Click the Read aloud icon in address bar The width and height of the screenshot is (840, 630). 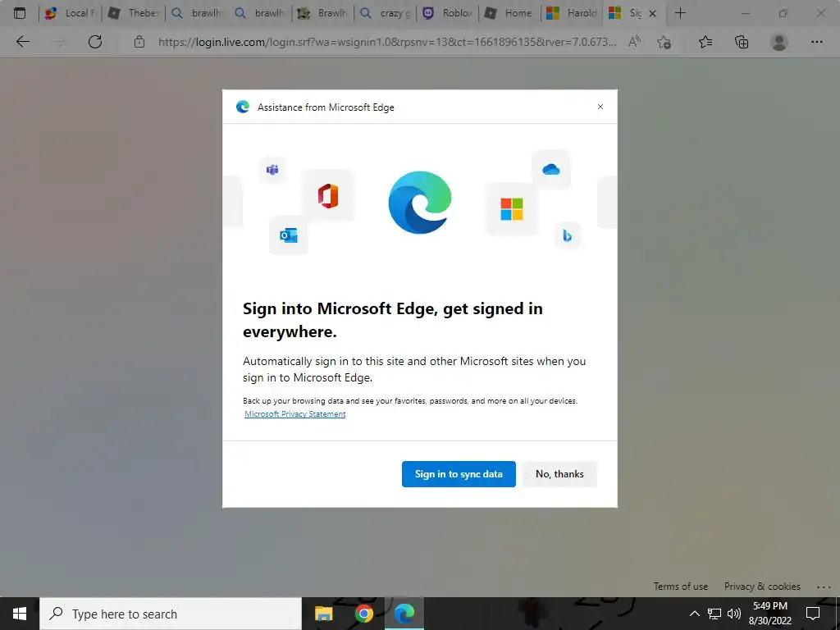pos(634,42)
